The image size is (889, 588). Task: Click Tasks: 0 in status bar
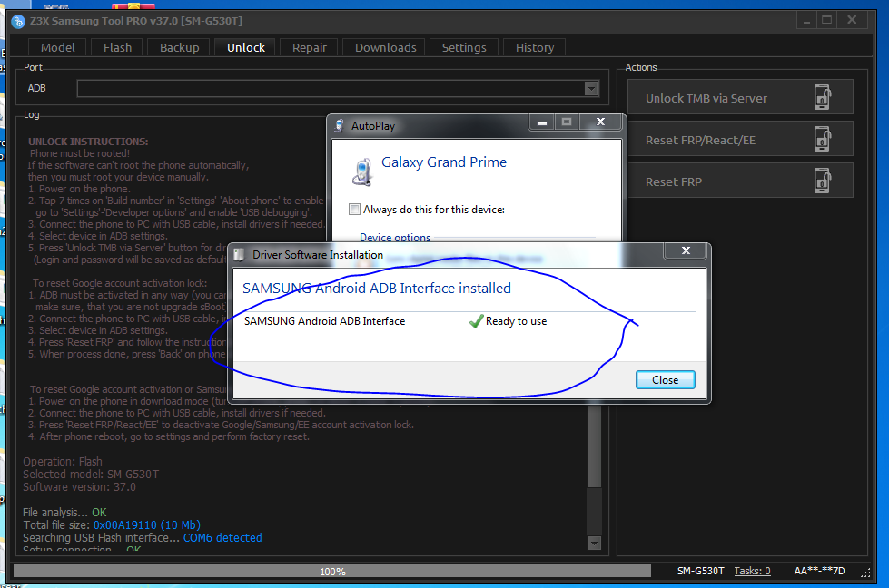click(752, 571)
